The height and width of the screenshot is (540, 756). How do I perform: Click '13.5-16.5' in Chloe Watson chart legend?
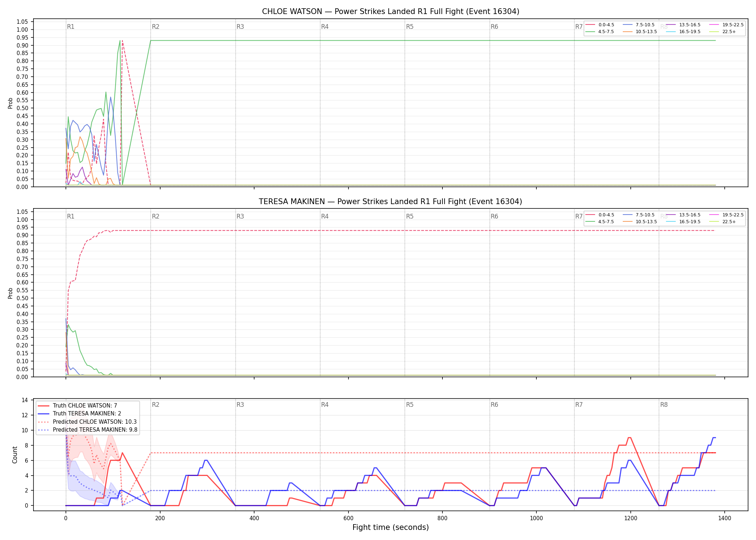click(690, 25)
